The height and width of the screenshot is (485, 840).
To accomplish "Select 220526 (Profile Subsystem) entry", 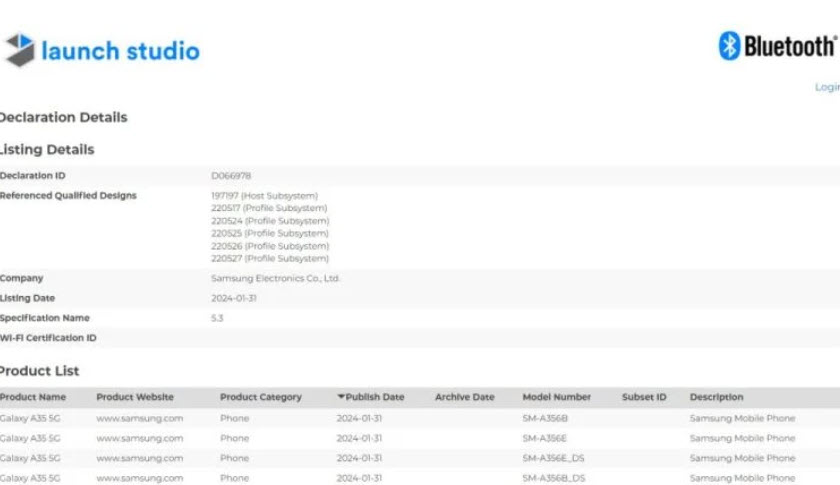I will 270,246.
